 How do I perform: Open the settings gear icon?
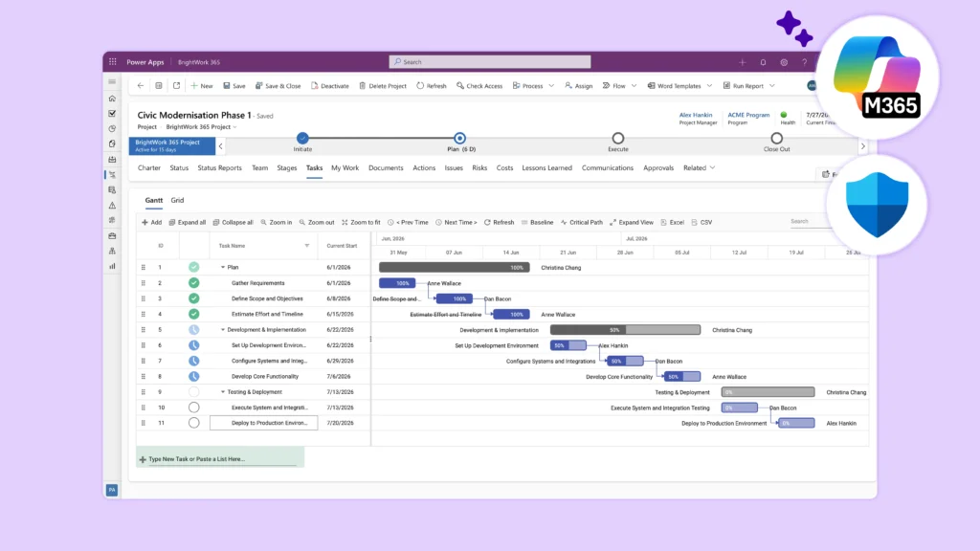tap(784, 62)
